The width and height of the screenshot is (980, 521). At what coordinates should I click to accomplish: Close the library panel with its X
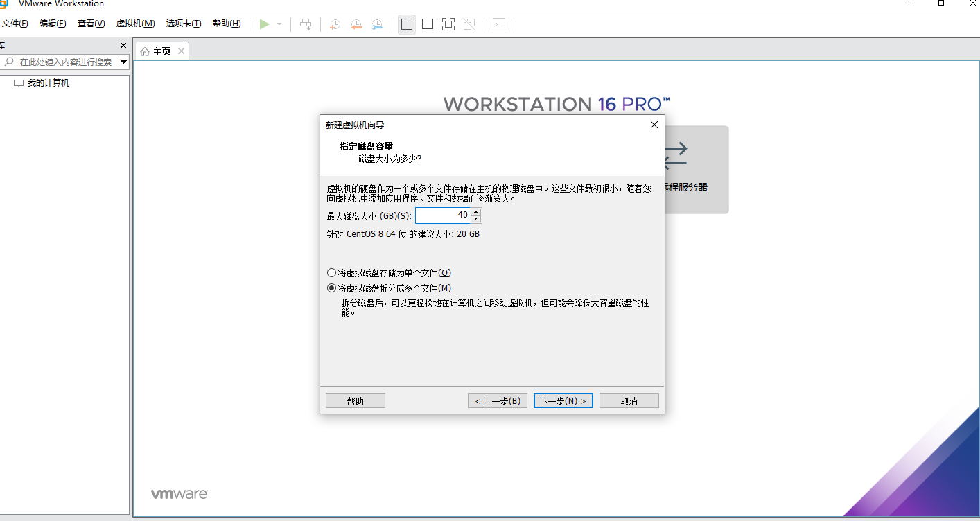(x=123, y=46)
